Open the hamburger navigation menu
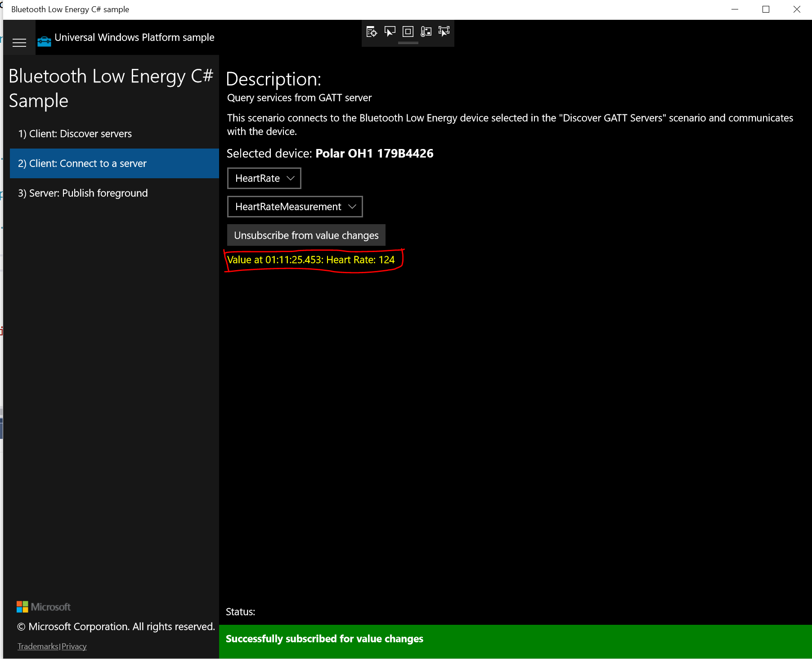Screen dimensions: 812x659 [x=19, y=43]
